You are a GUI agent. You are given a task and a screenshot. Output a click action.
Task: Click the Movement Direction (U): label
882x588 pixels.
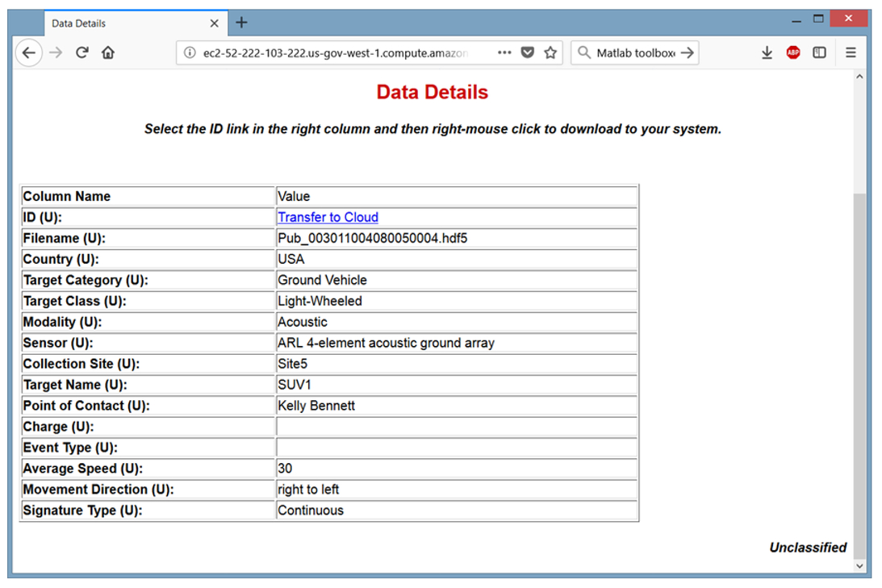click(x=98, y=490)
